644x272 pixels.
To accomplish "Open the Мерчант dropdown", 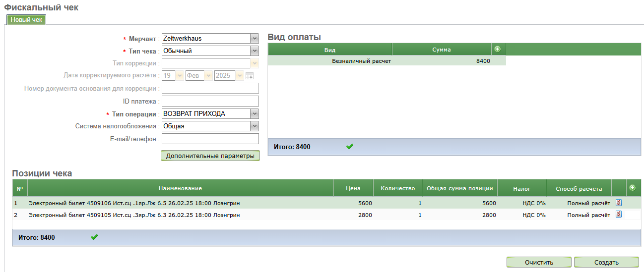I will [x=255, y=38].
